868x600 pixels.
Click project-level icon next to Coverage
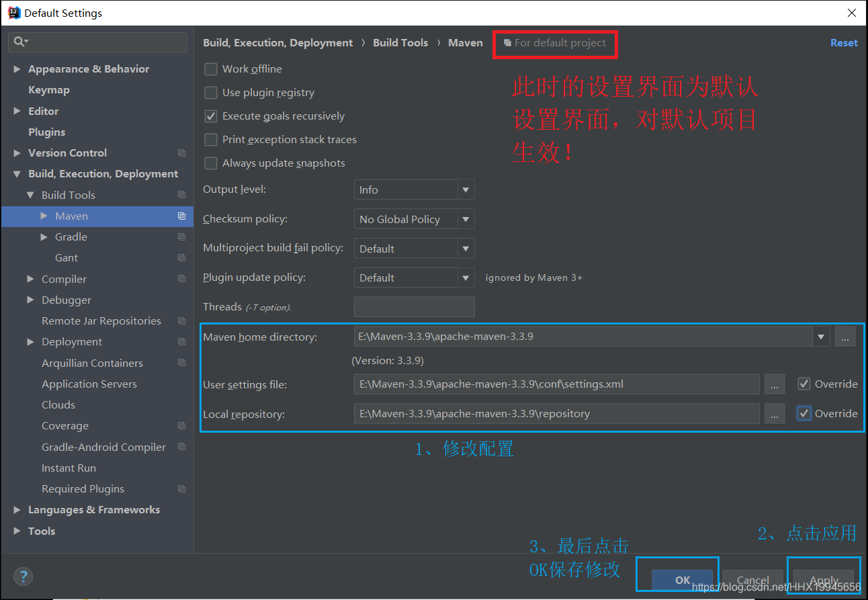point(181,426)
